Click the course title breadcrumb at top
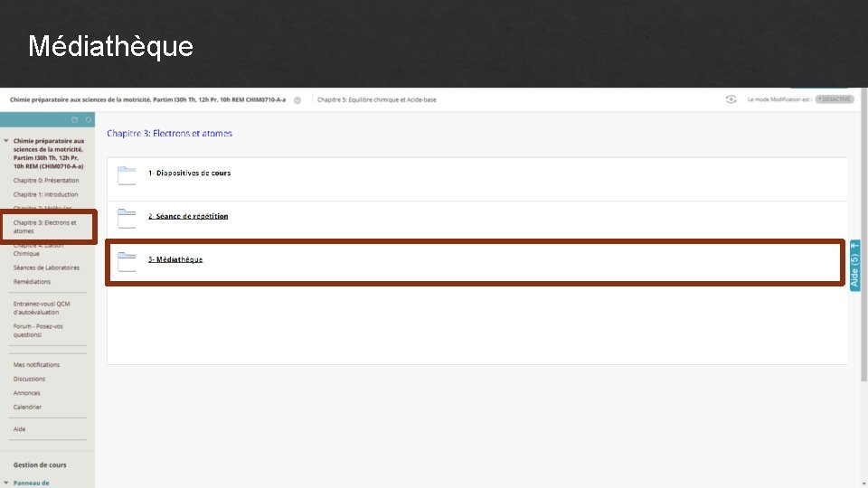Screen dimensions: 868x488 147,100
